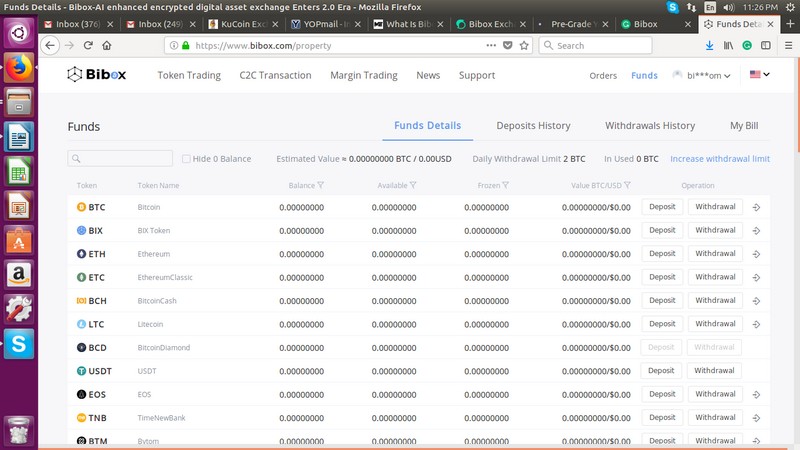The height and width of the screenshot is (450, 800).
Task: Open the News menu item
Action: click(428, 75)
